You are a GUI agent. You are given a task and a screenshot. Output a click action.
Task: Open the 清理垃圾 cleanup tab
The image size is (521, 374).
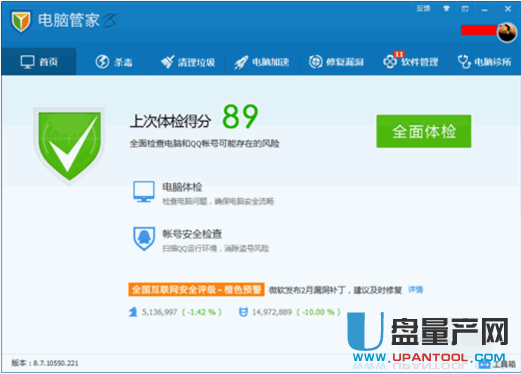click(188, 62)
